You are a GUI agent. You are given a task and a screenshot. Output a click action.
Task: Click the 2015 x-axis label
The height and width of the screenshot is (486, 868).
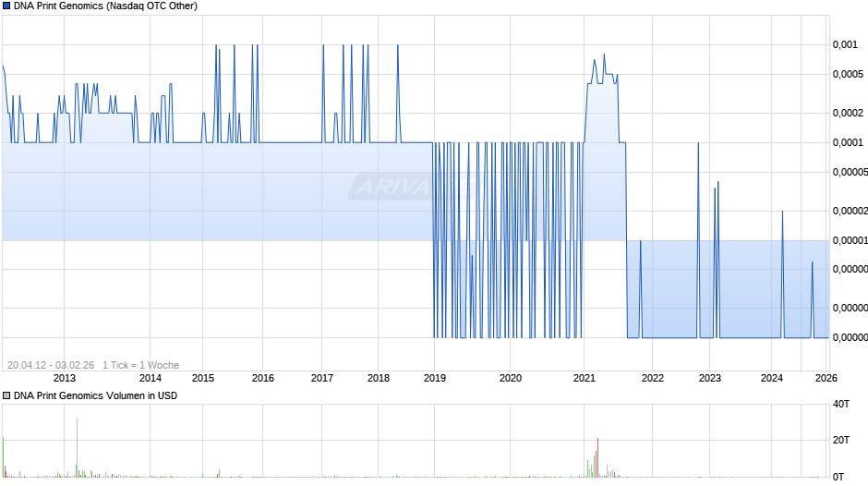(202, 378)
